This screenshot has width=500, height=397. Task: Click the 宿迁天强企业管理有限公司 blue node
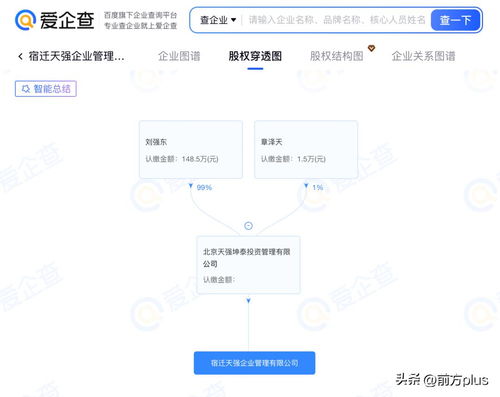254,363
